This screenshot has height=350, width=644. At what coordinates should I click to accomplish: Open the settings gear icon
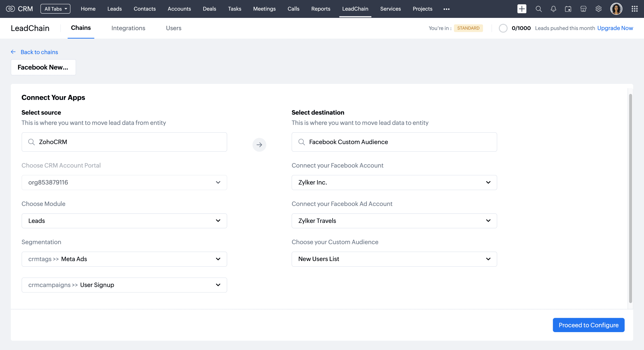pos(598,9)
